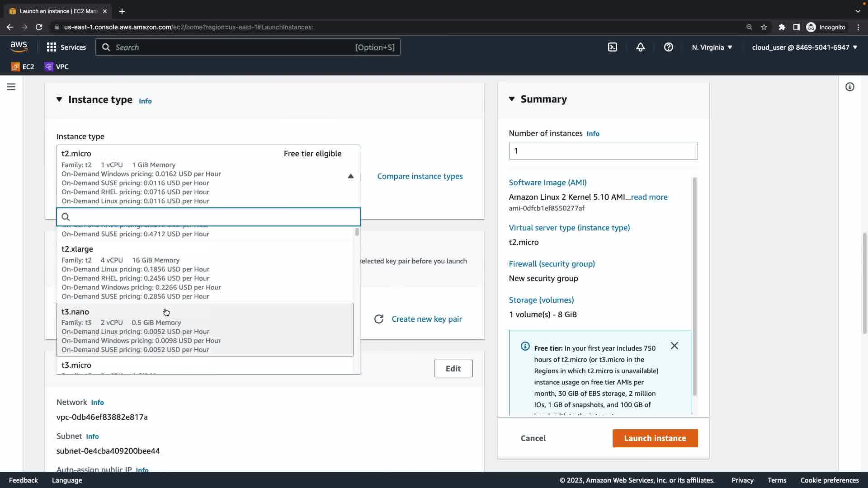The image size is (868, 488).
Task: Click the Launch instance button
Action: (x=655, y=438)
